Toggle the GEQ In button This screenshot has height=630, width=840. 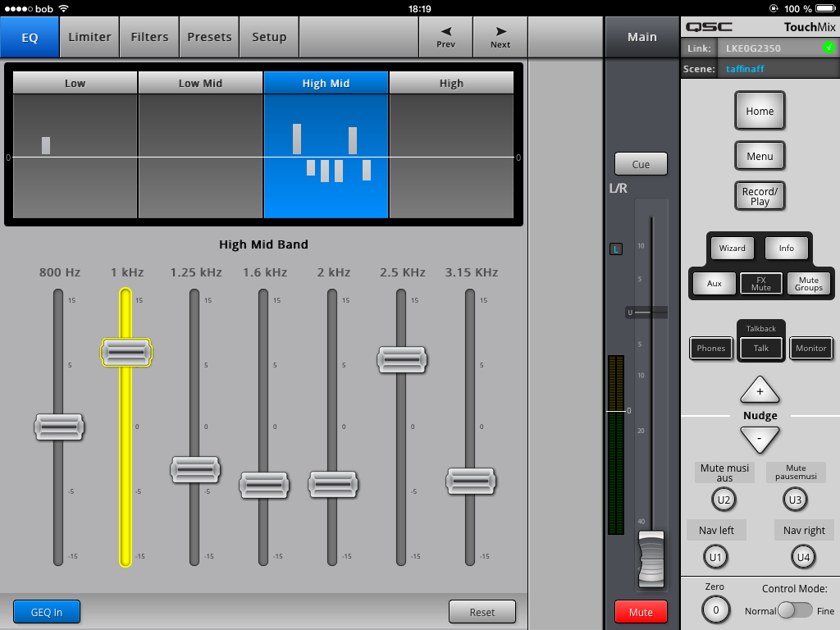(47, 612)
